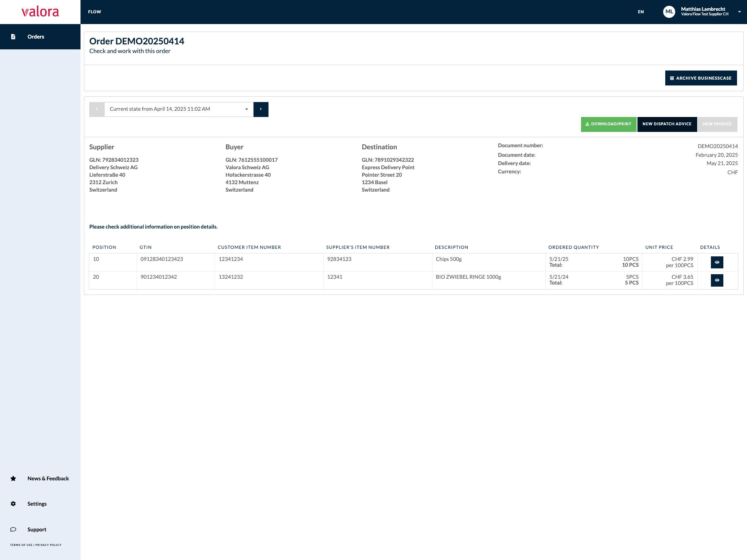This screenshot has height=560, width=747.
Task: Click the Description column header
Action: (x=452, y=247)
